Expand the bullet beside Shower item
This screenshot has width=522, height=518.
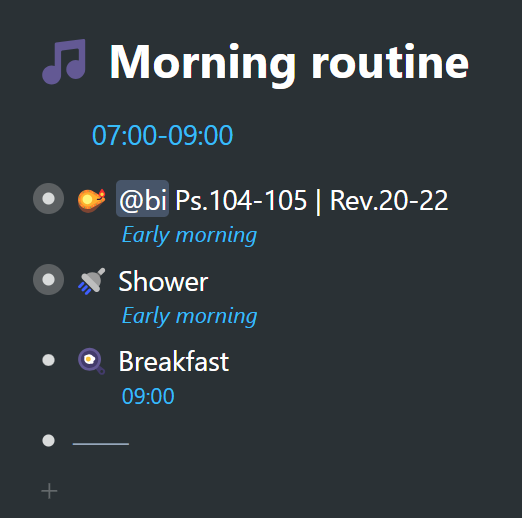point(49,280)
